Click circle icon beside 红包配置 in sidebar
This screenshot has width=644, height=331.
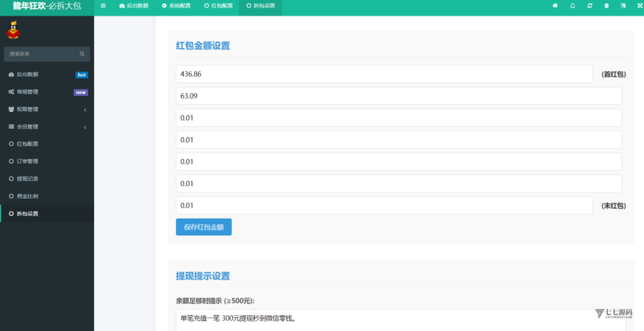[x=11, y=144]
